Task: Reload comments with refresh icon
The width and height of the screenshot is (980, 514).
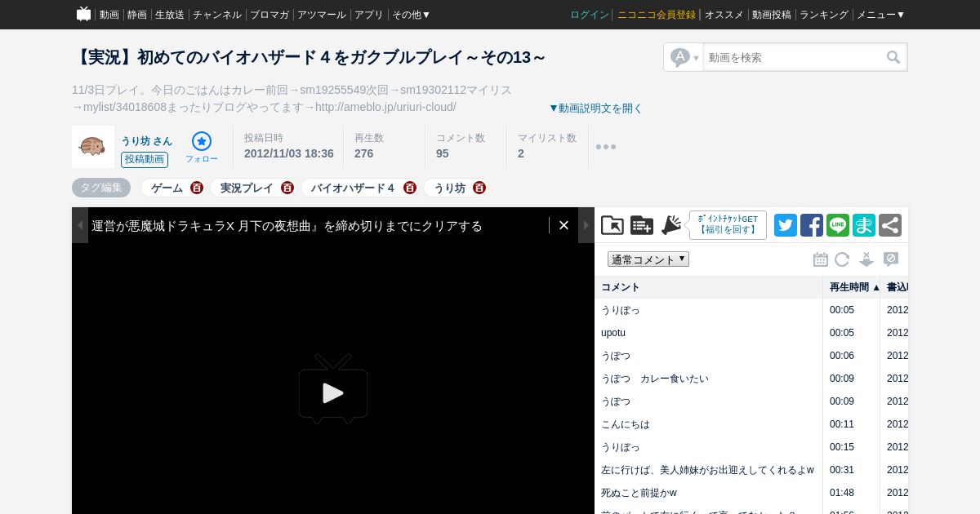Action: pyautogui.click(x=842, y=259)
